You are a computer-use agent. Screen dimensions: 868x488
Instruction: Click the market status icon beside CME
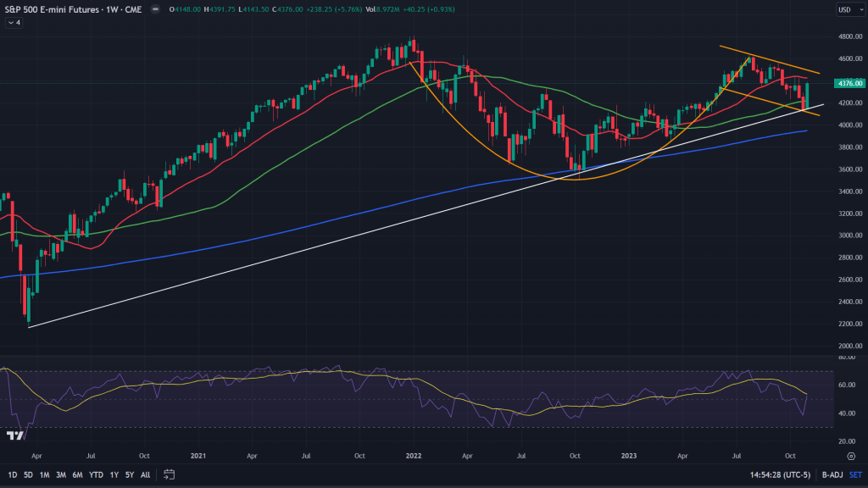pyautogui.click(x=153, y=10)
